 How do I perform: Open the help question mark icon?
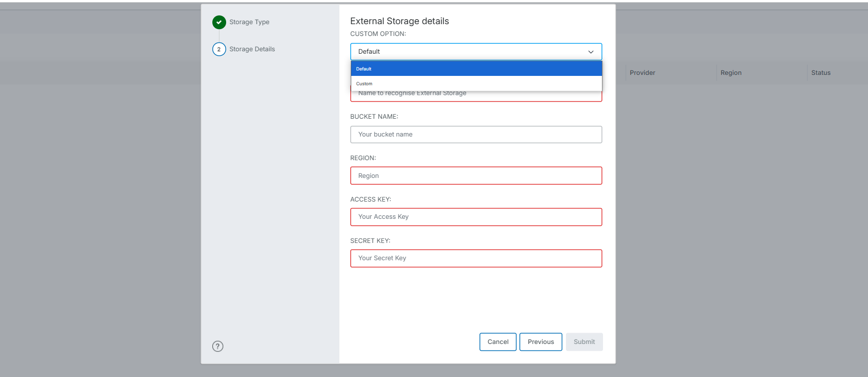(x=218, y=346)
